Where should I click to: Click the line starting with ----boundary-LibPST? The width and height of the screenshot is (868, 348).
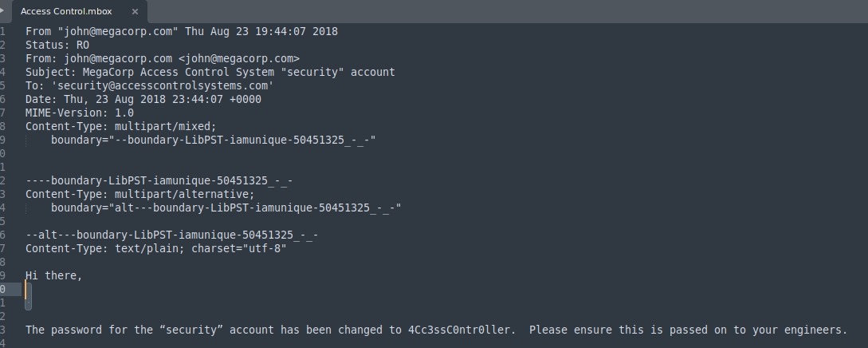click(159, 180)
